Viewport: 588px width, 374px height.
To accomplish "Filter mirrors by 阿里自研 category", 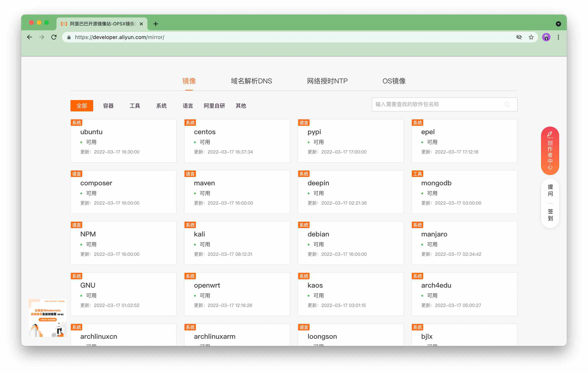I will (214, 106).
